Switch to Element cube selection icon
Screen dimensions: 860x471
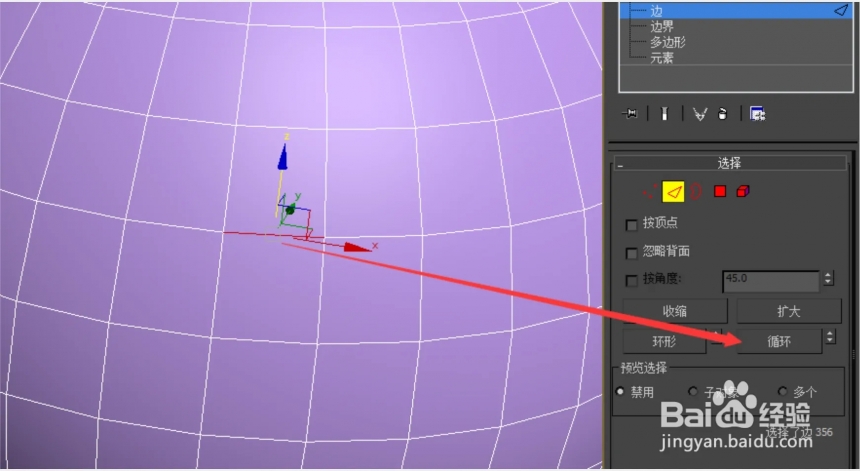pos(743,191)
